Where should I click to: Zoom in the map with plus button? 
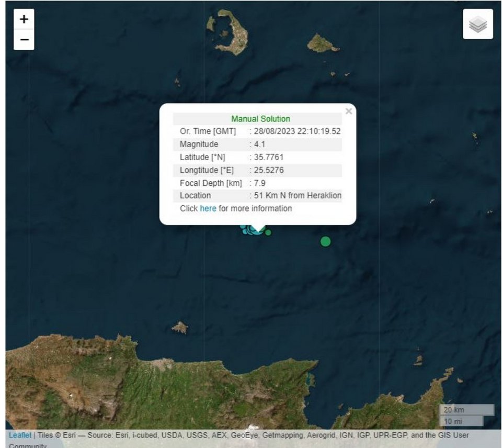point(24,19)
